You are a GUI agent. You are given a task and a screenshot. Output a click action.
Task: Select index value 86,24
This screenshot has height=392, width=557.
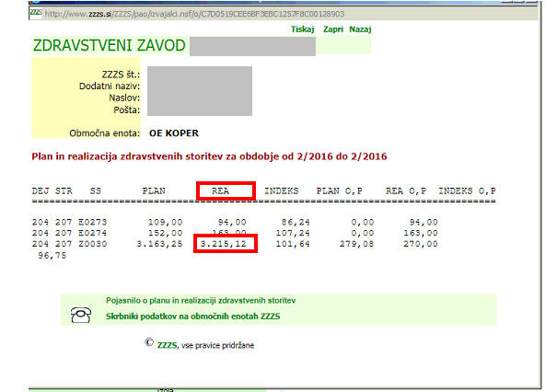coord(296,223)
